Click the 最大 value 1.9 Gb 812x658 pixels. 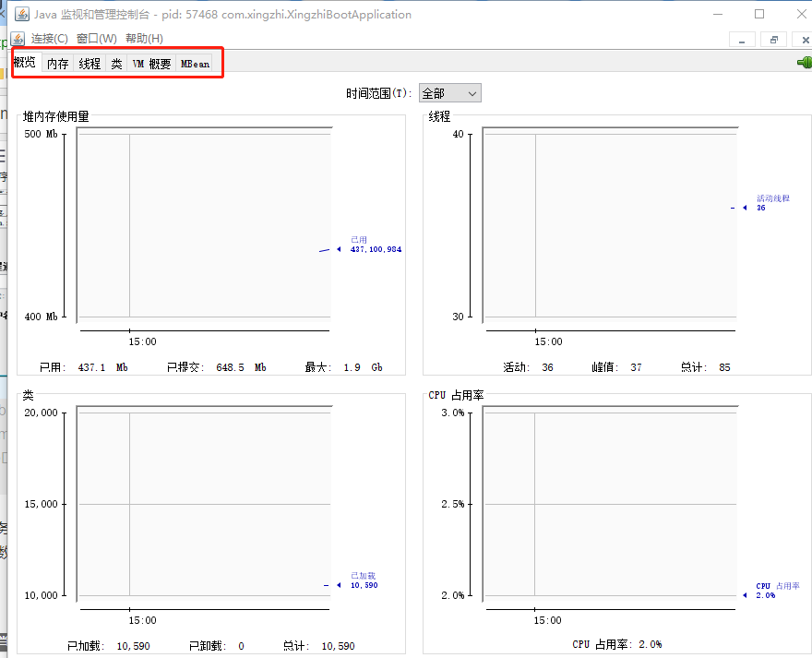coord(363,367)
